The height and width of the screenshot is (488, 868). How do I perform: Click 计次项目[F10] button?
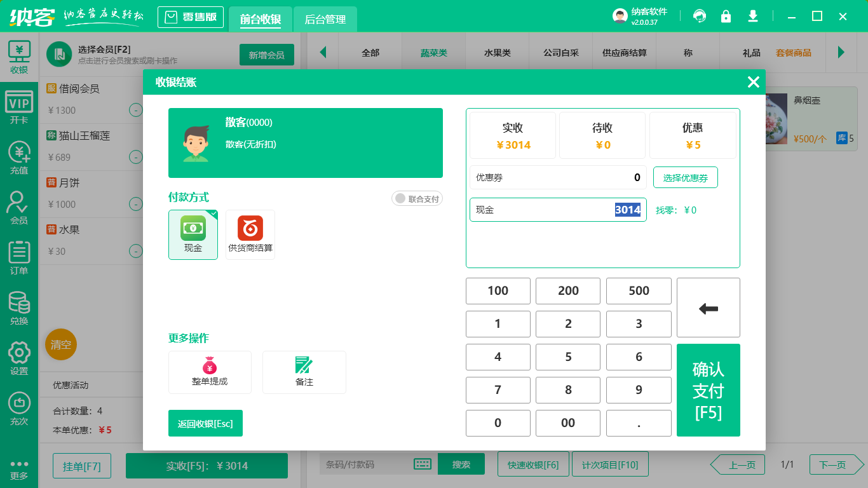610,464
